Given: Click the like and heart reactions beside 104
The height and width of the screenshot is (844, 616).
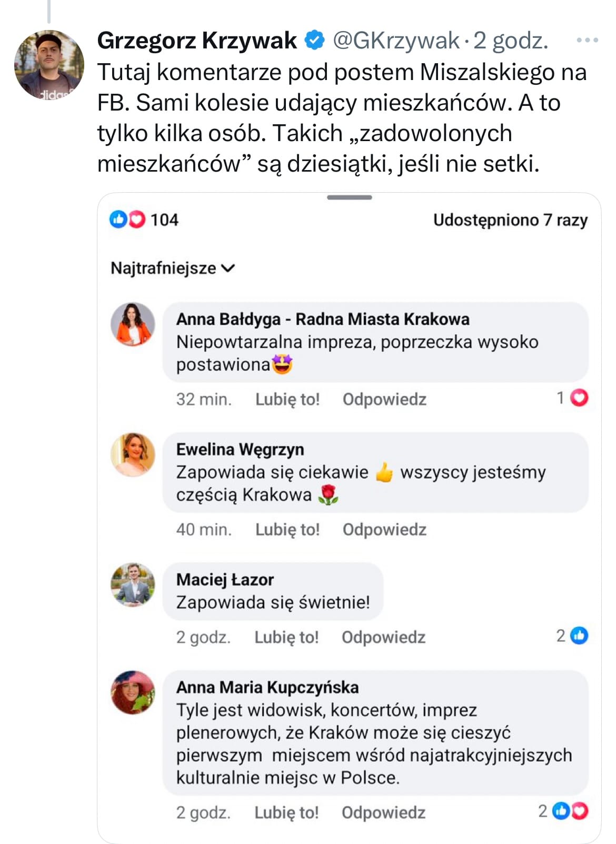Looking at the screenshot, I should [127, 219].
